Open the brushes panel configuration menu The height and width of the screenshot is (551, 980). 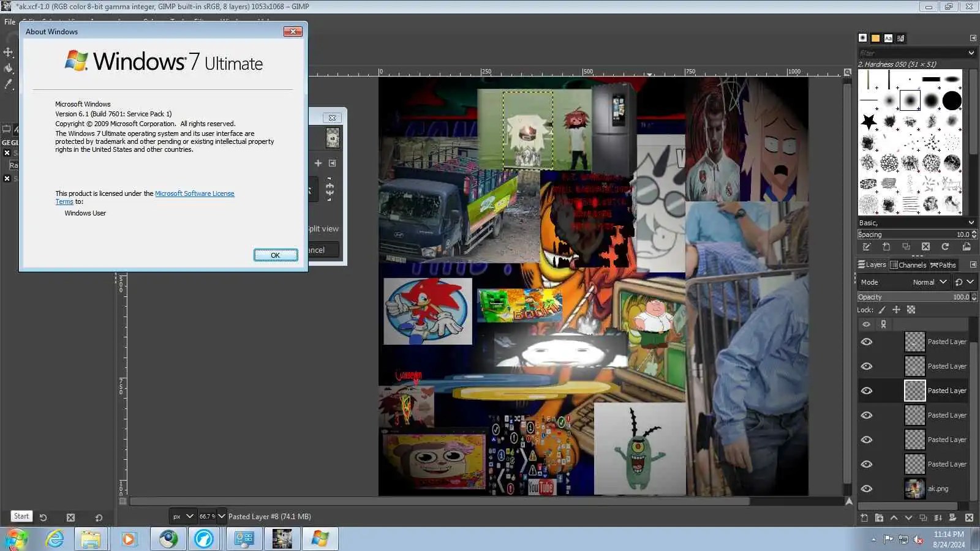tap(973, 38)
